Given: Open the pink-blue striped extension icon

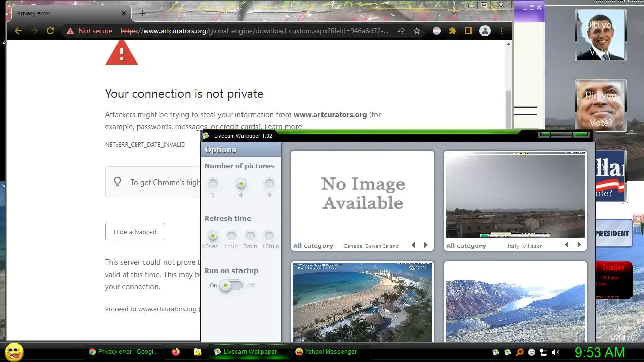Looking at the screenshot, I should coord(437,31).
